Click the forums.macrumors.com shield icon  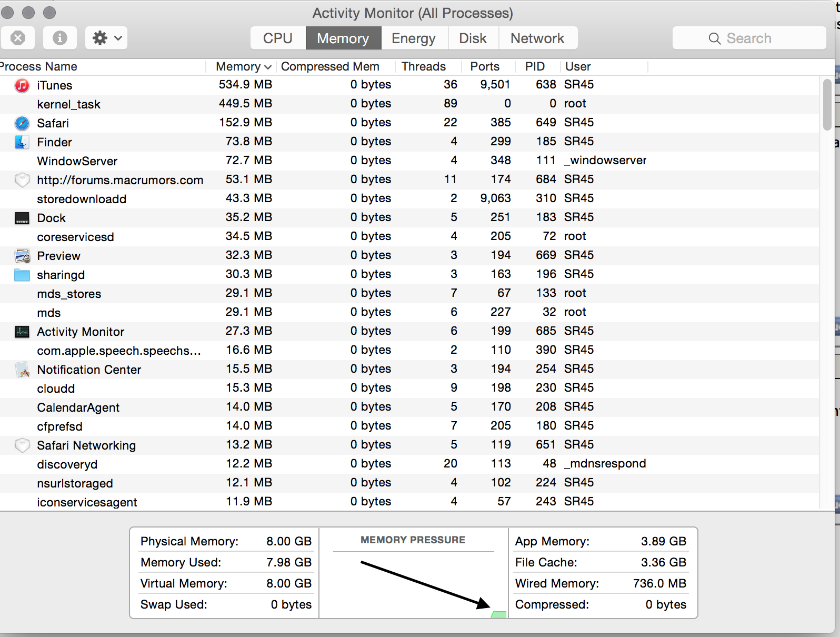[x=22, y=180]
